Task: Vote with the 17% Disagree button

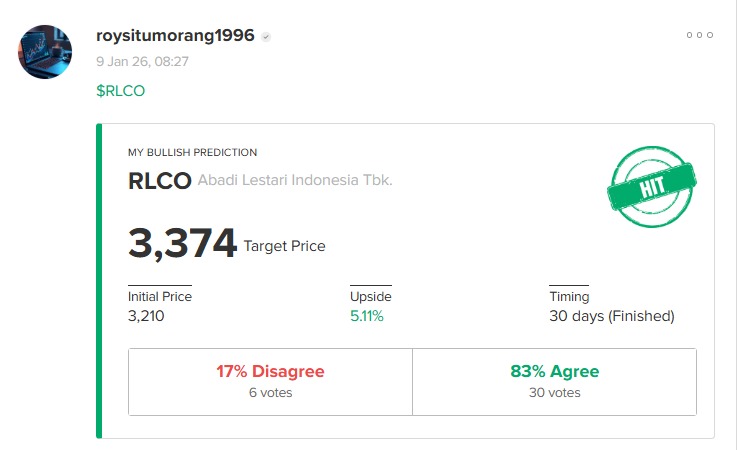Action: click(x=270, y=380)
